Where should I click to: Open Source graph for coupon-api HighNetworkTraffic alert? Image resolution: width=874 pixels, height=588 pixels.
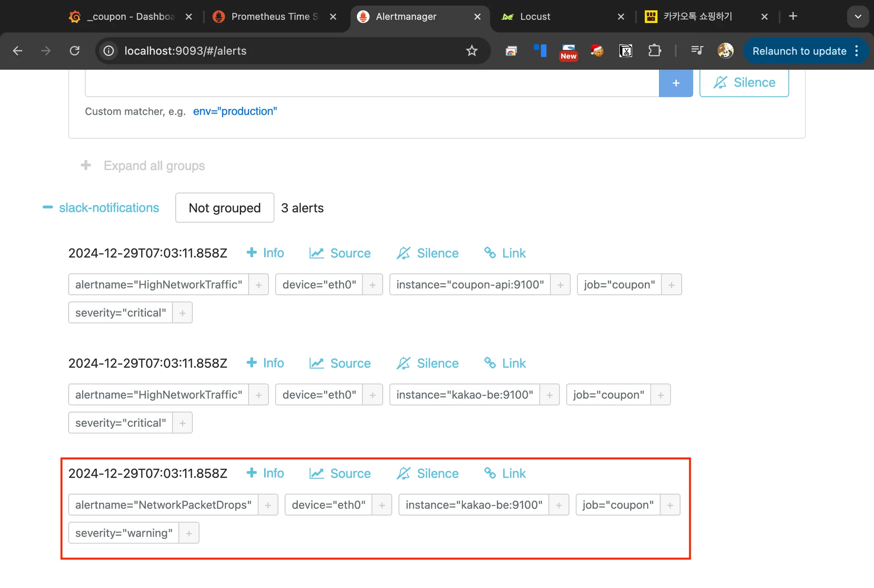coord(340,253)
